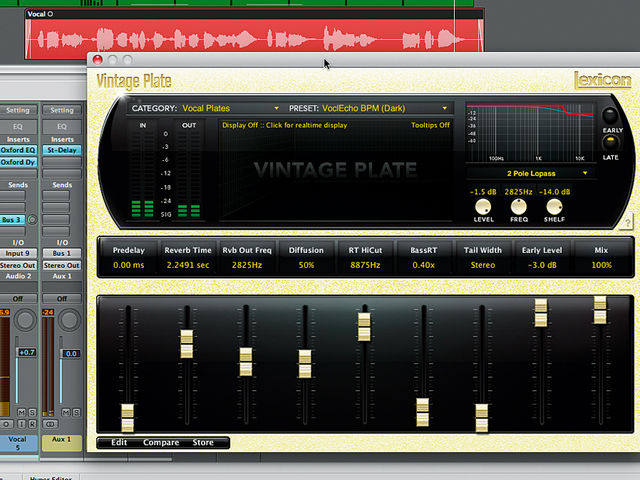Click the Vocal region loop icon in arrange
This screenshot has height=480, width=640.
pyautogui.click(x=50, y=14)
